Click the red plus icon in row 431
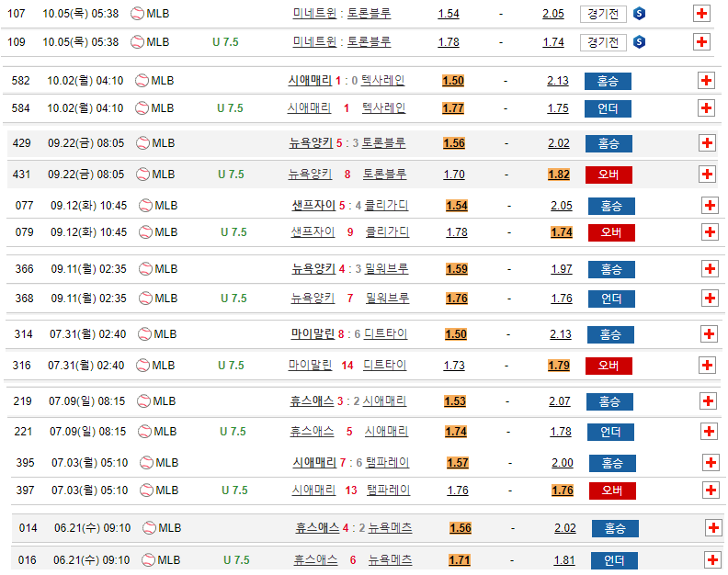This screenshot has width=728, height=575. [x=707, y=175]
